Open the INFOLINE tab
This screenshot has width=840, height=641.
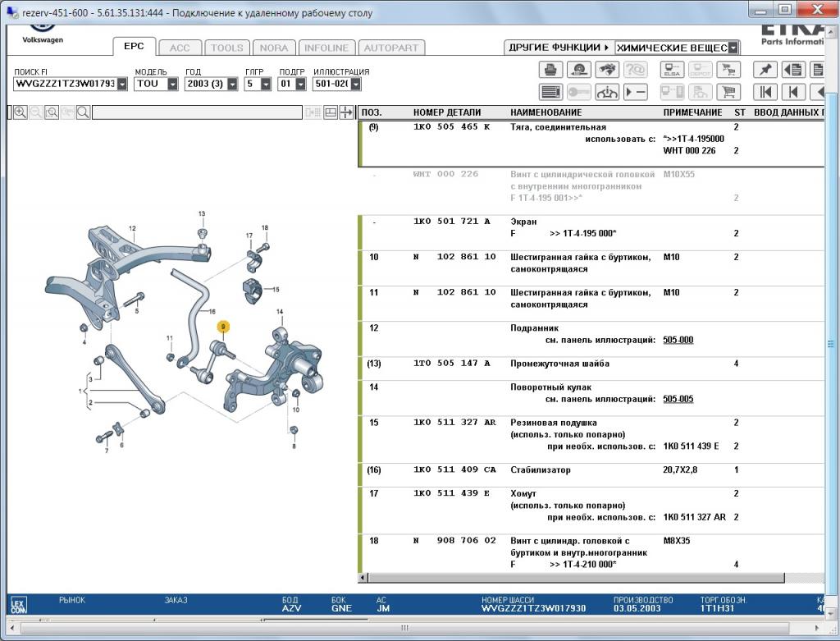(x=326, y=48)
